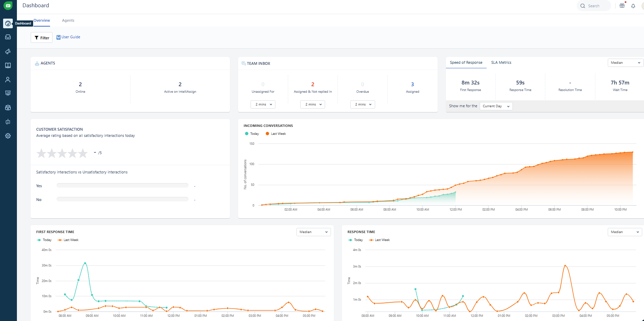Click the notification bell icon
Screen dimensions: 644x321
click(x=633, y=6)
